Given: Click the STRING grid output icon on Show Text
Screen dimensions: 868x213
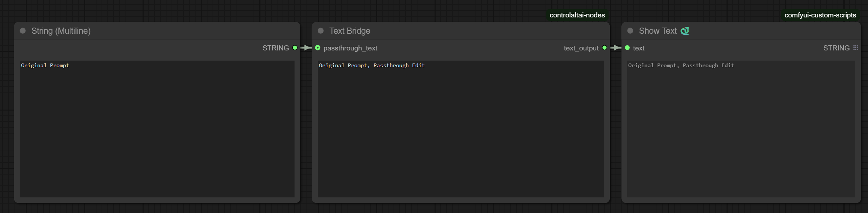Looking at the screenshot, I should (x=856, y=48).
